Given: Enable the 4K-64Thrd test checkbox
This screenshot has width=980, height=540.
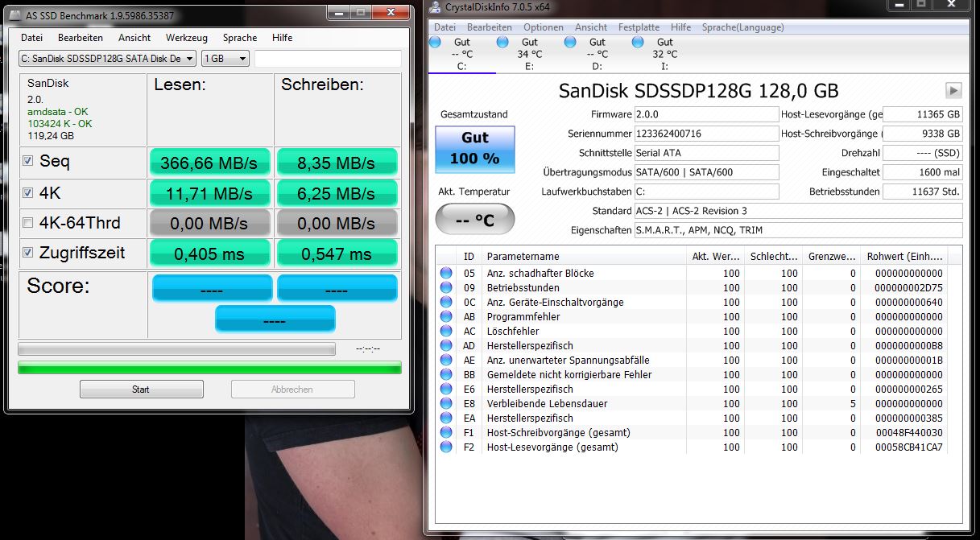Looking at the screenshot, I should 28,223.
